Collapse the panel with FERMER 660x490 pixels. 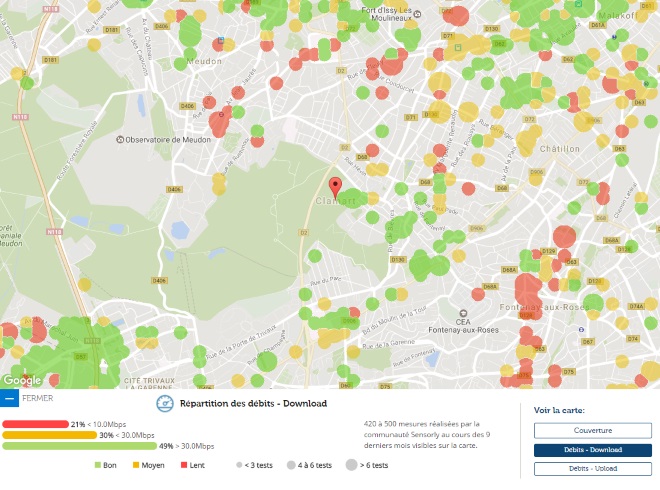pos(37,398)
